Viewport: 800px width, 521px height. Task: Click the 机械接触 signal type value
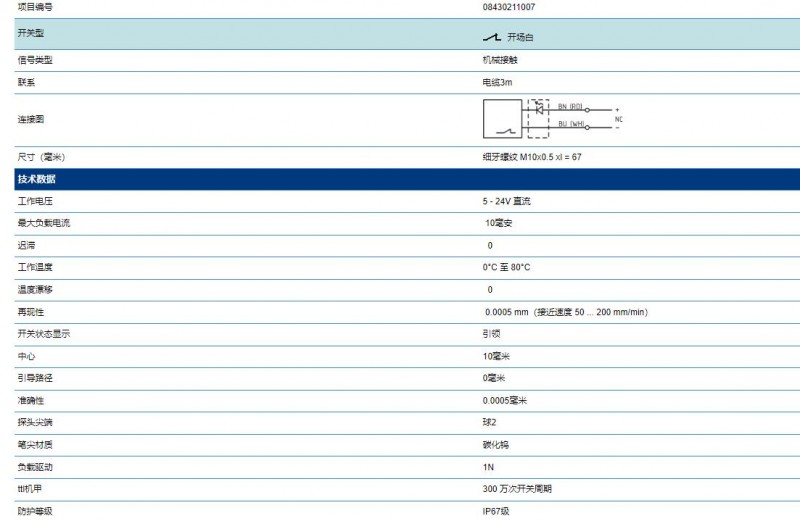pos(500,60)
